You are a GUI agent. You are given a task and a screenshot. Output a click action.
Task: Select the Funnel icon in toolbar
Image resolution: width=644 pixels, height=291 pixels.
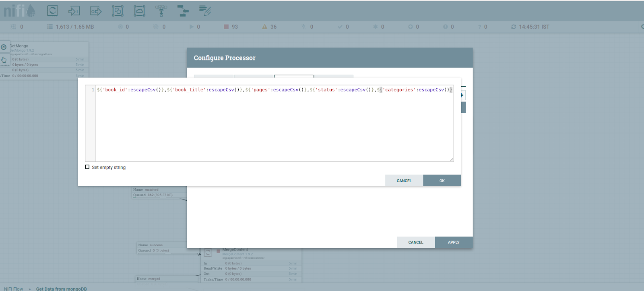click(x=161, y=11)
